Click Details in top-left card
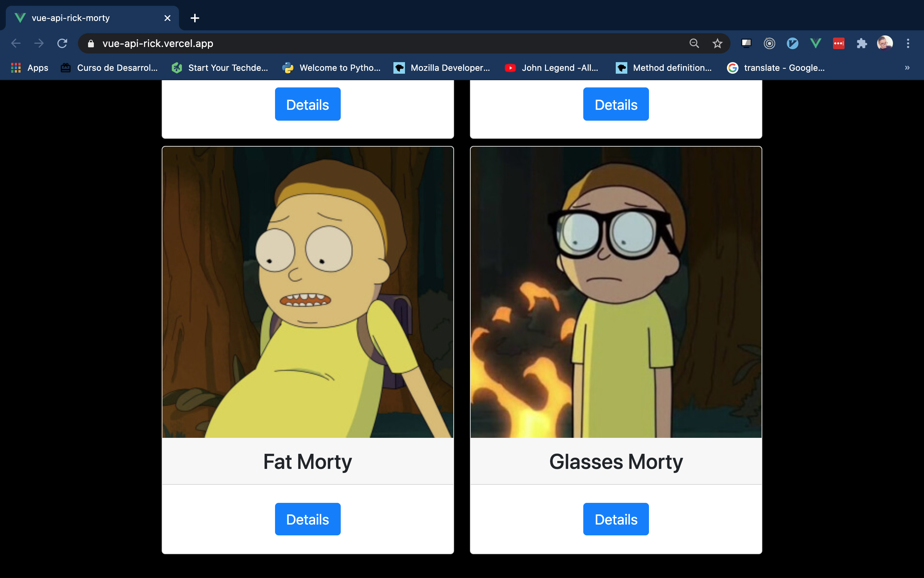 pos(308,104)
